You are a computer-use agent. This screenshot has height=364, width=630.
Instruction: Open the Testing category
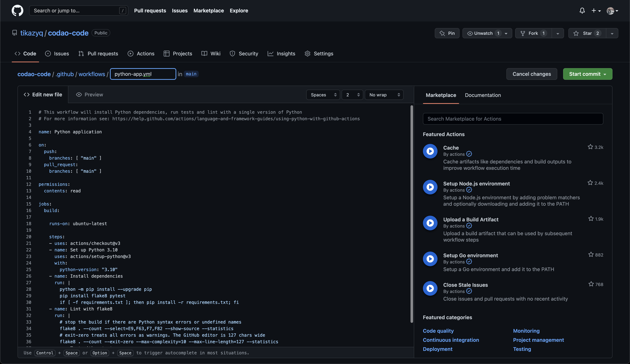pos(522,349)
